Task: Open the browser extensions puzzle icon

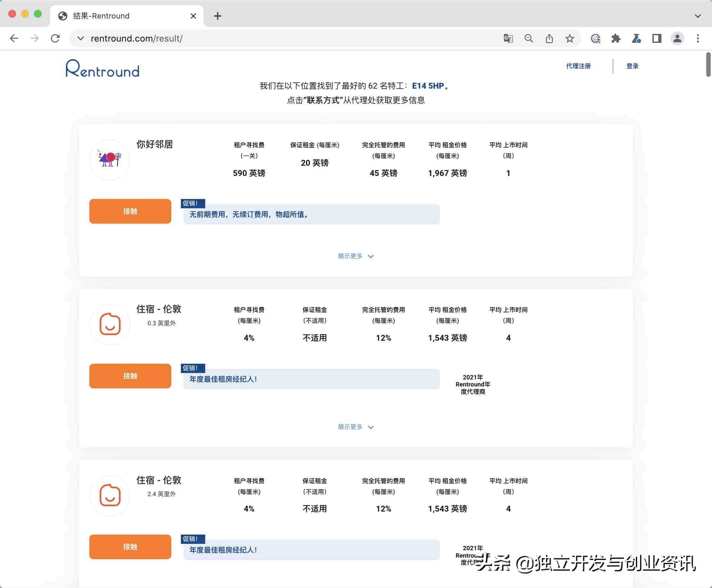Action: (x=616, y=38)
